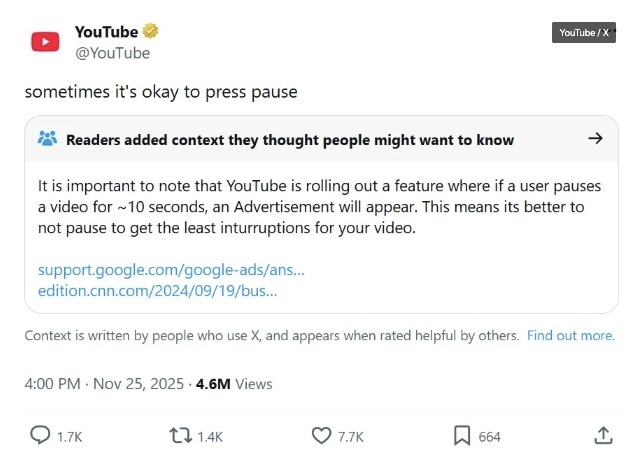Click the "Readers added context" header
This screenshot has width=629, height=468.
pos(290,140)
